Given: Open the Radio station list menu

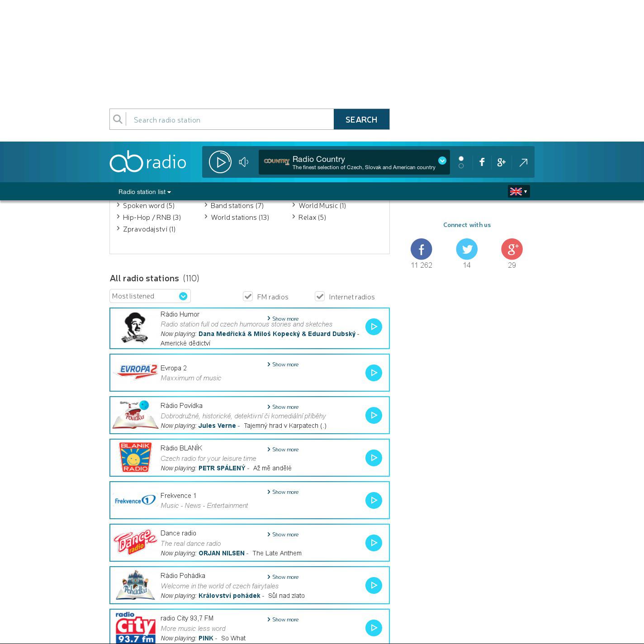Looking at the screenshot, I should [x=144, y=192].
